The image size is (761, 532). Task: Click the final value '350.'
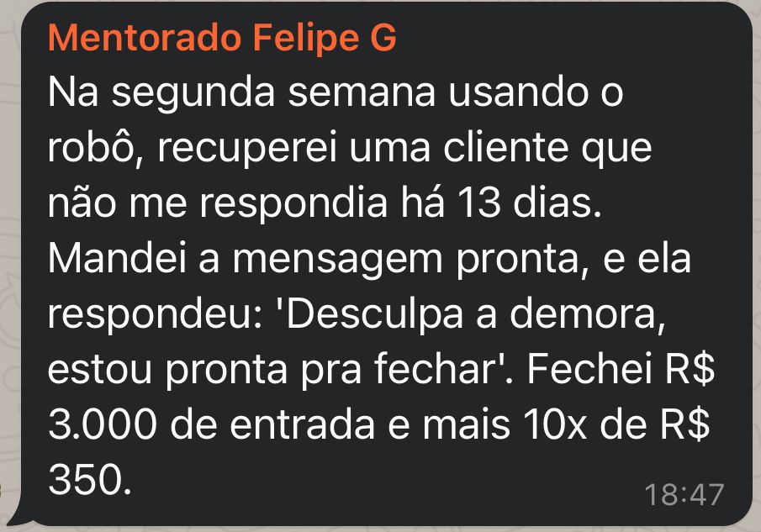pos(90,482)
